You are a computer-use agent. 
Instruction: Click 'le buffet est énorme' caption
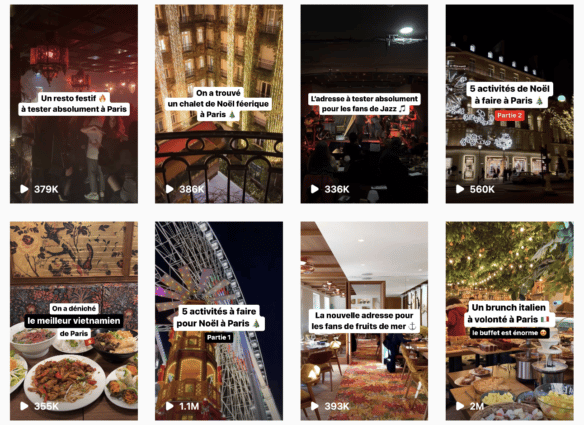tap(510, 333)
